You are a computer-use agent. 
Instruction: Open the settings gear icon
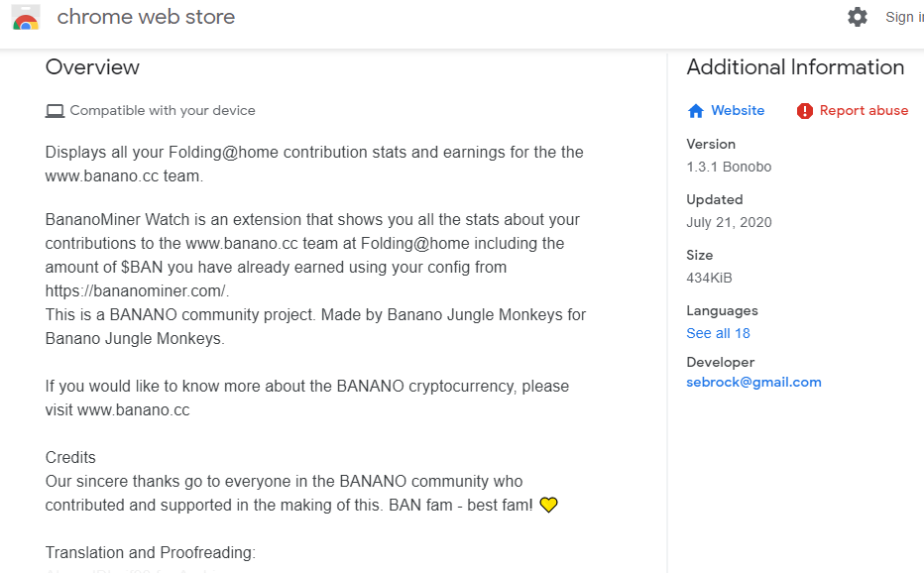[x=858, y=17]
